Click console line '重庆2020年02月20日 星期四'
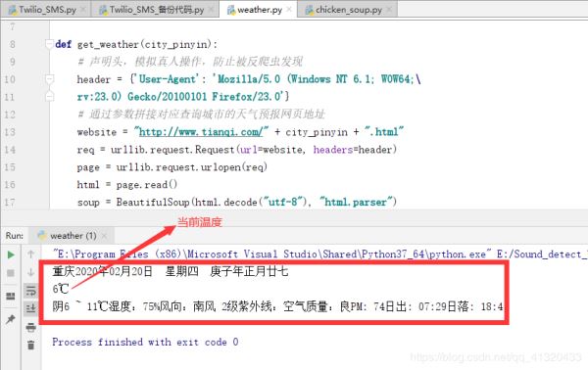This screenshot has height=370, width=588. 171,271
